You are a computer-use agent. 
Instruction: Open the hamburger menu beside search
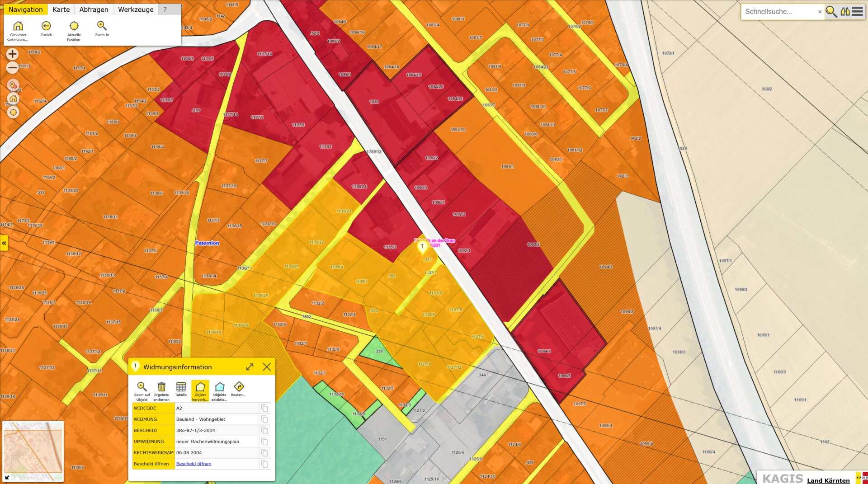[x=857, y=12]
